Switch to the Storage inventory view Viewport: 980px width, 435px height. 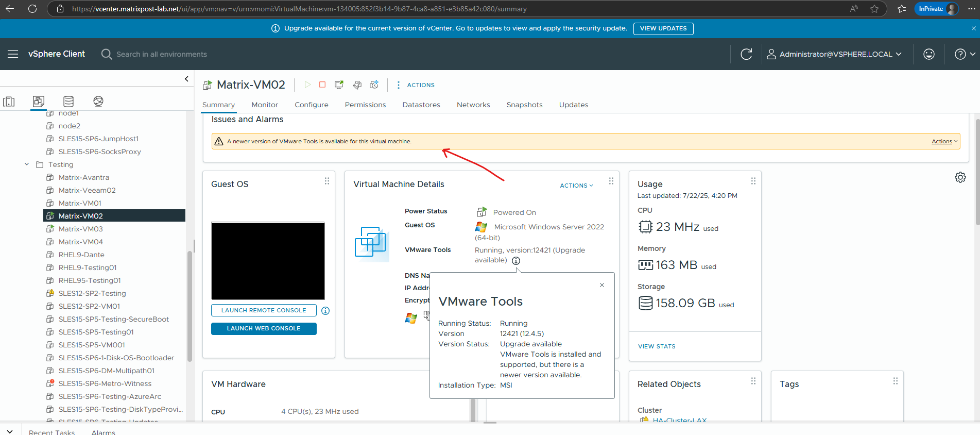tap(68, 102)
